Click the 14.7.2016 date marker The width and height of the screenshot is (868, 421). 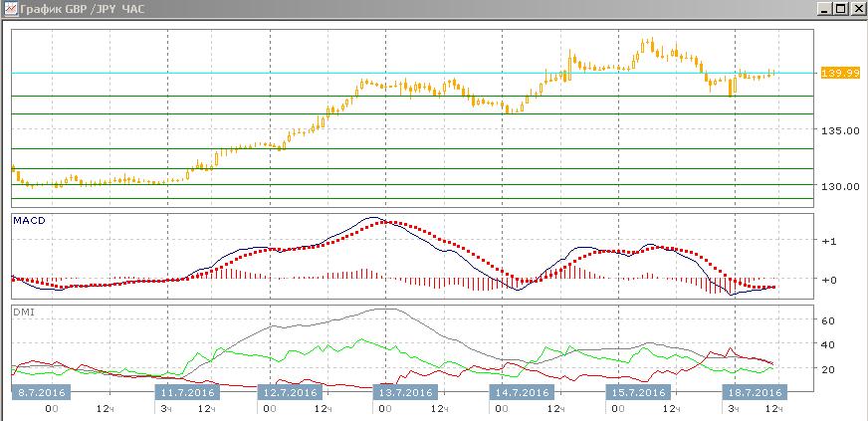coord(521,393)
